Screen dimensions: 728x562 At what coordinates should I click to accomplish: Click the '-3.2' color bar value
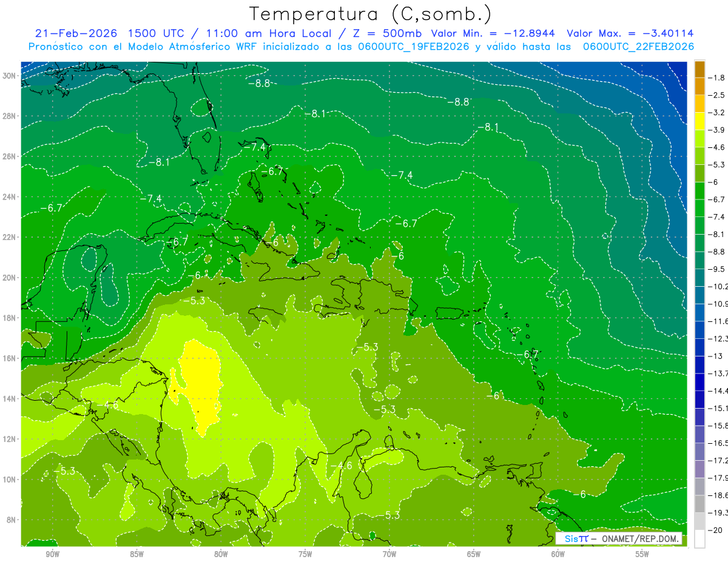click(x=716, y=113)
